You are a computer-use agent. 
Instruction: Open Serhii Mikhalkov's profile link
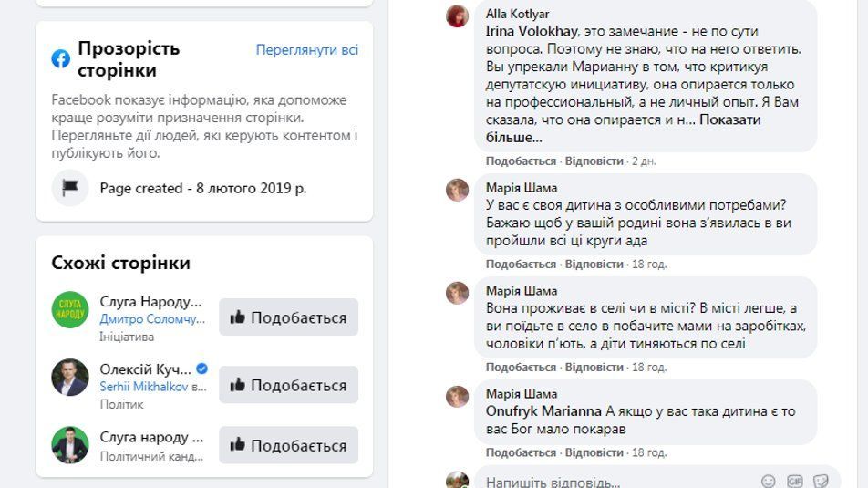tap(143, 387)
